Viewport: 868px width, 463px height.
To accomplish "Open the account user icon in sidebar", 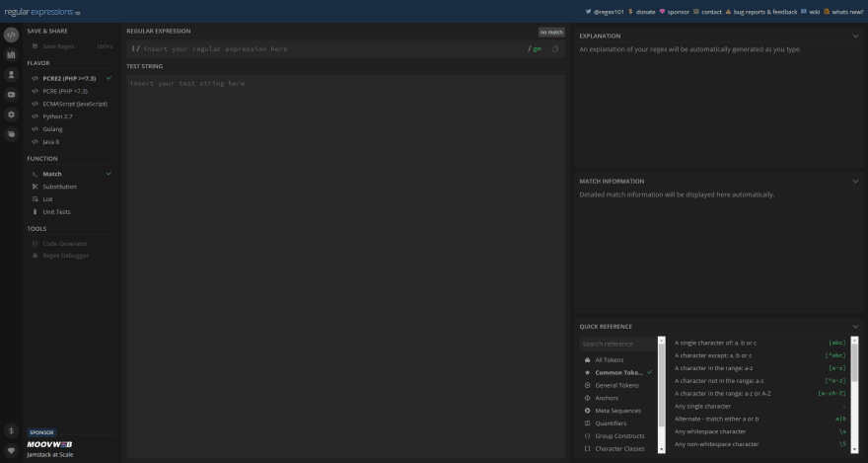I will 11,75.
